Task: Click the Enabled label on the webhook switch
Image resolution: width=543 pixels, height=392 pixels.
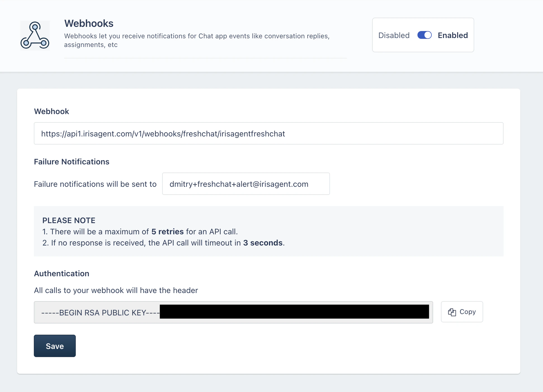Action: click(453, 35)
